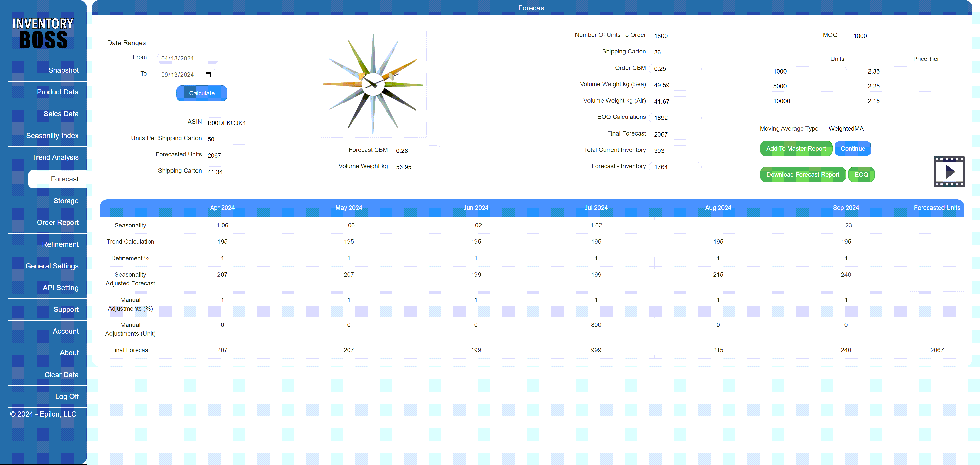Click the Calculate button
This screenshot has width=980, height=465.
202,94
